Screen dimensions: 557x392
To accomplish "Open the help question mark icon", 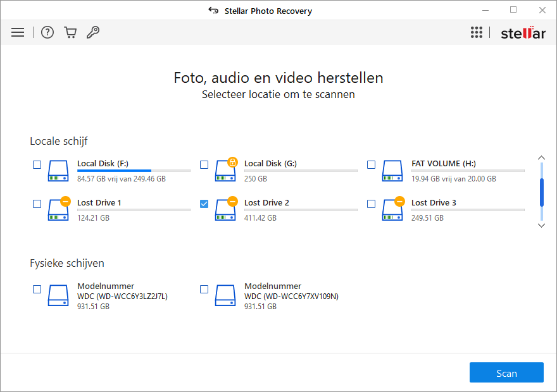I will [x=47, y=32].
